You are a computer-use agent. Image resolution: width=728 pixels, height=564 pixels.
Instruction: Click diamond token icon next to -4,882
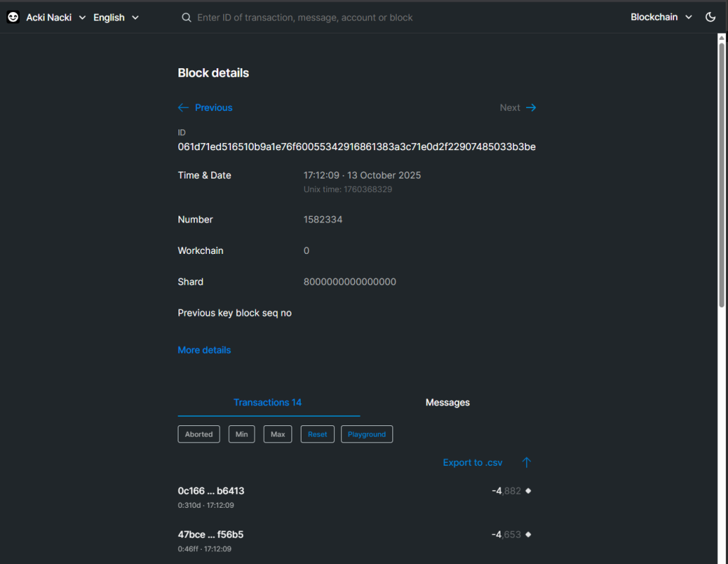528,491
